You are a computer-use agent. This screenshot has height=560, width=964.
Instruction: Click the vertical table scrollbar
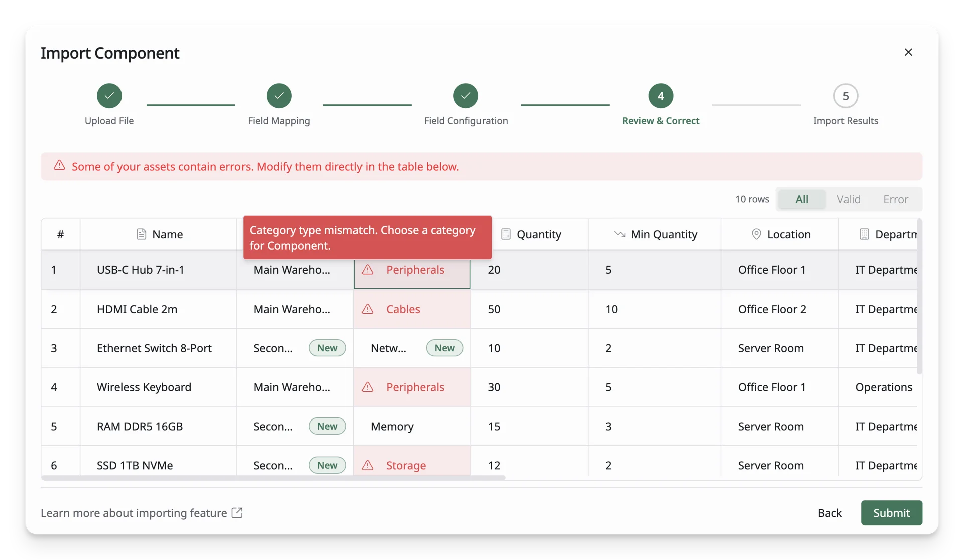coord(919,296)
